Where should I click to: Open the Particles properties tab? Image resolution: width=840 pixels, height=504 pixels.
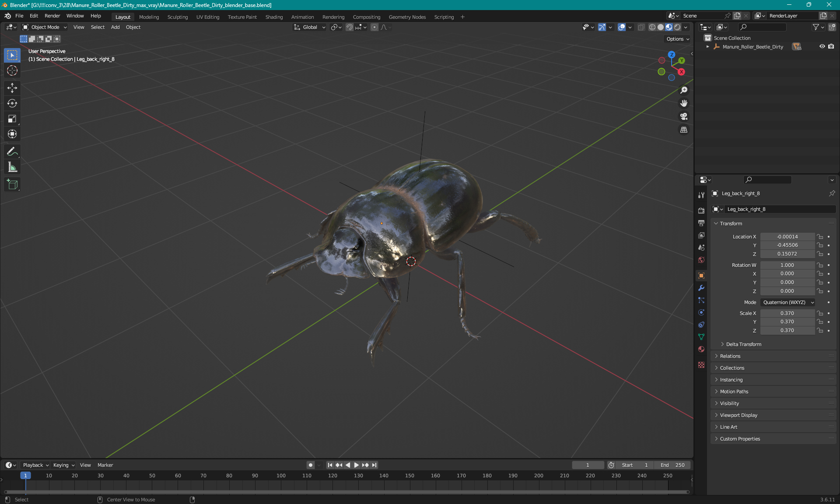[701, 300]
